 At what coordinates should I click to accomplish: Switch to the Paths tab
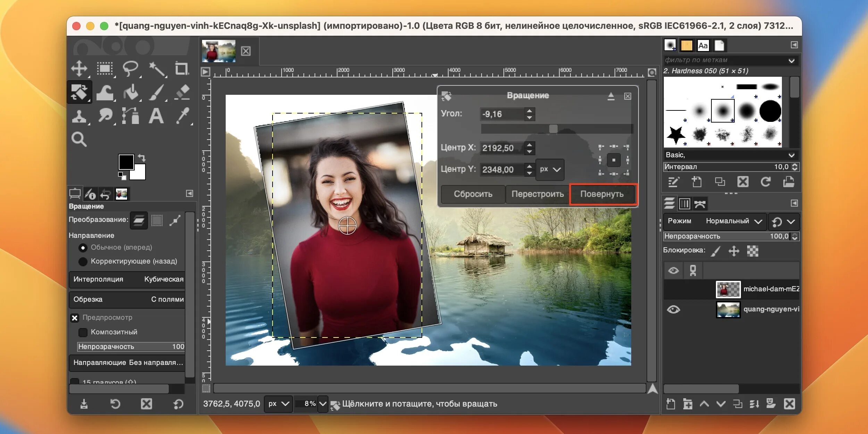tap(700, 203)
